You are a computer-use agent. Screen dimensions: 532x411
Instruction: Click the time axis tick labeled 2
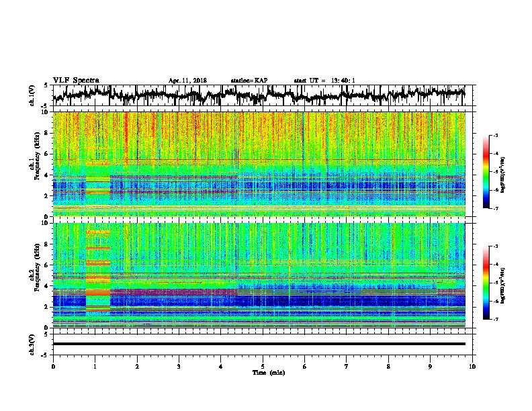137,367
